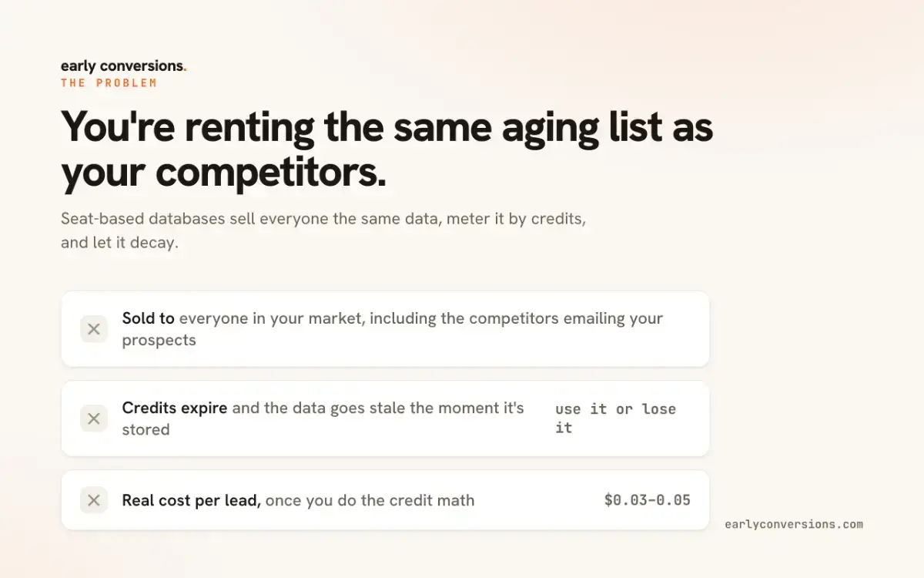Click the bold Sold to text
Image resolution: width=924 pixels, height=578 pixels.
(x=149, y=318)
